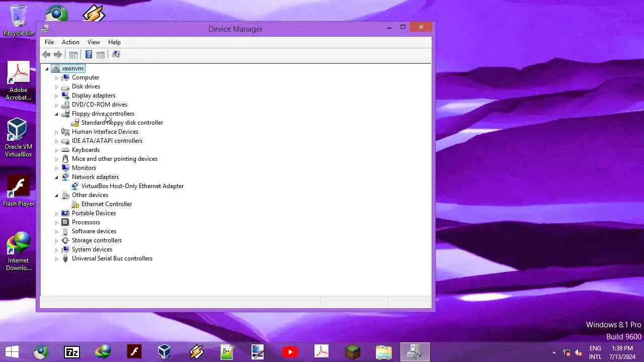Open the Windows Start button
The width and height of the screenshot is (644, 362).
[x=12, y=352]
